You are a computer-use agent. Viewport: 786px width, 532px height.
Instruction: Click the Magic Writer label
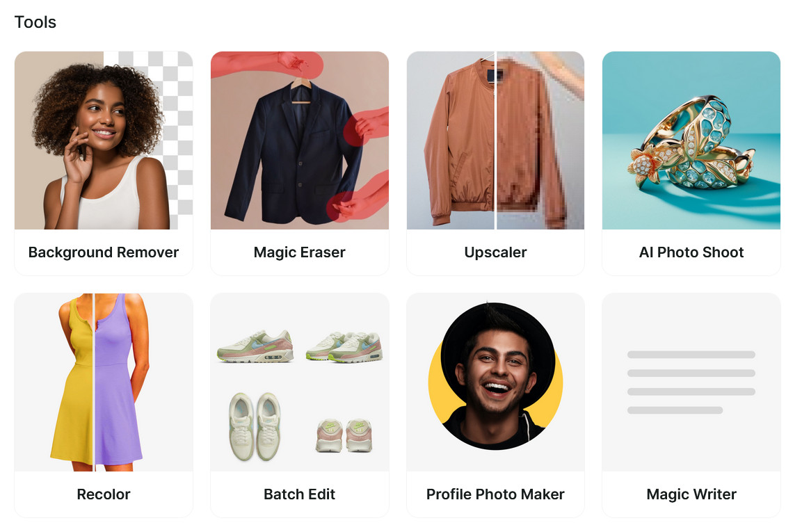691,494
